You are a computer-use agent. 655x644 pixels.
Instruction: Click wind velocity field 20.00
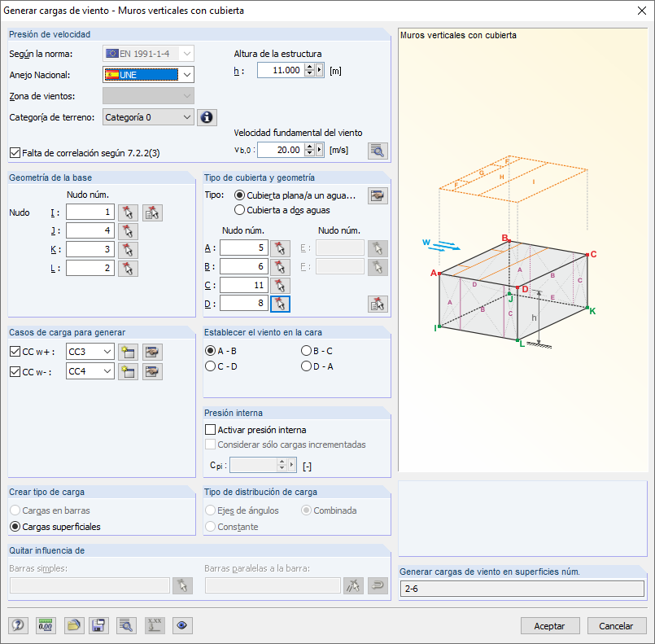pyautogui.click(x=280, y=150)
